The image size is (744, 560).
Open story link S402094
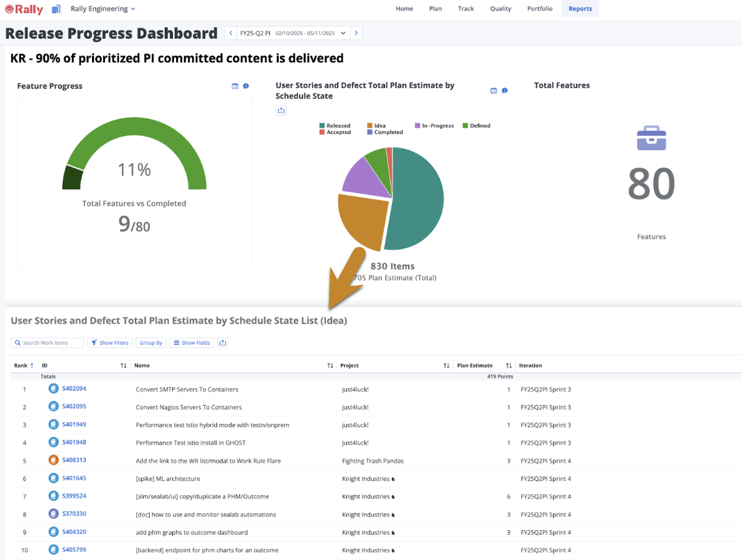(74, 389)
